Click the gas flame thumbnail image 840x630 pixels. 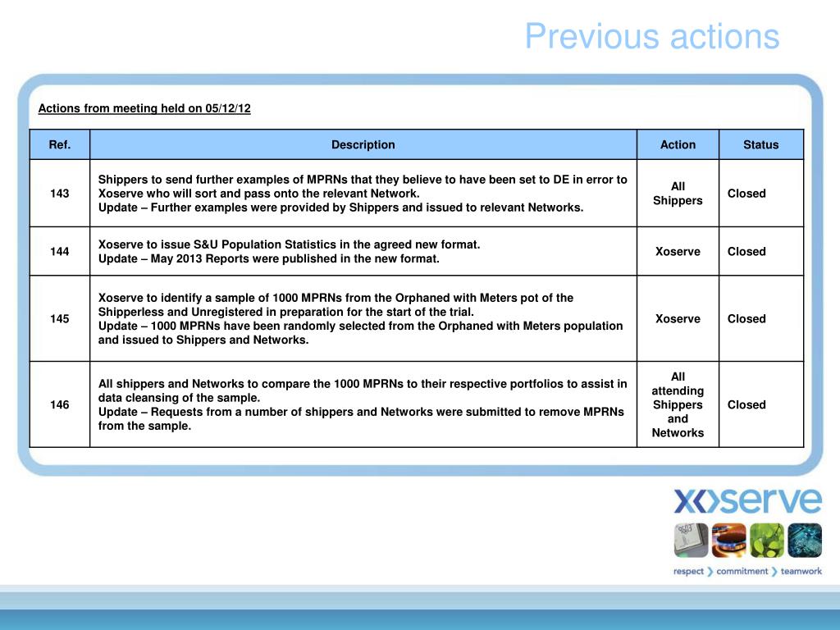[729, 540]
